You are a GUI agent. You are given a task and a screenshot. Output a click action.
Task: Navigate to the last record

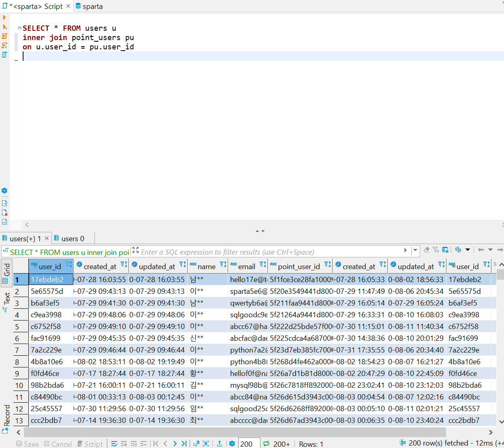coord(184,444)
